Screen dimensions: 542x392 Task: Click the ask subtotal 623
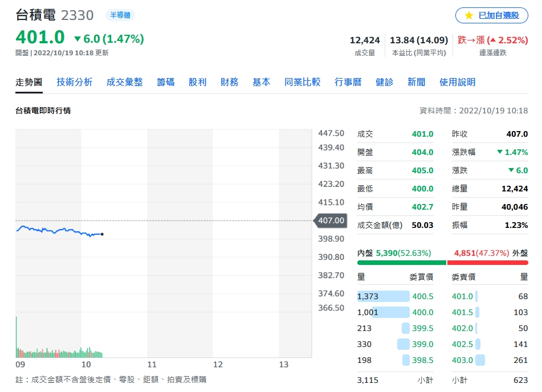click(520, 380)
